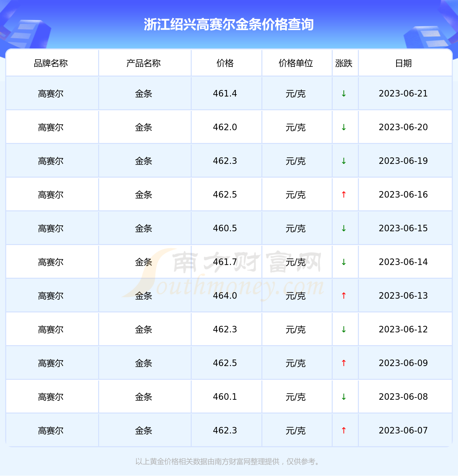This screenshot has width=458, height=476.
Task: Click the 涨跌 column header
Action: coord(344,63)
